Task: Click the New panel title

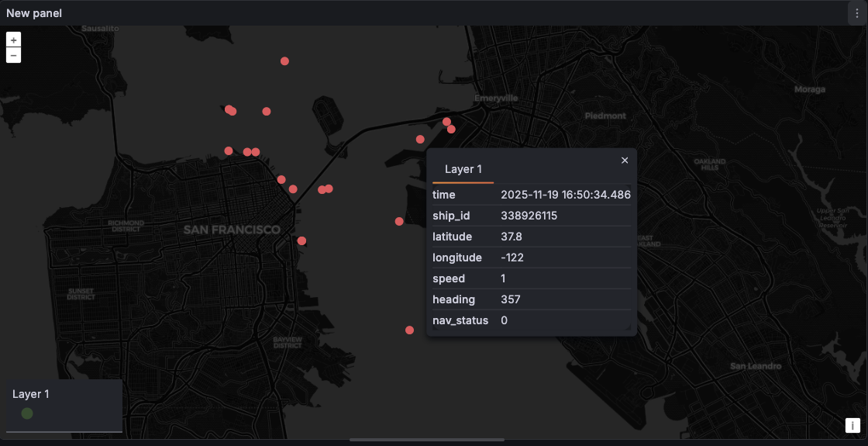Action: [x=34, y=13]
